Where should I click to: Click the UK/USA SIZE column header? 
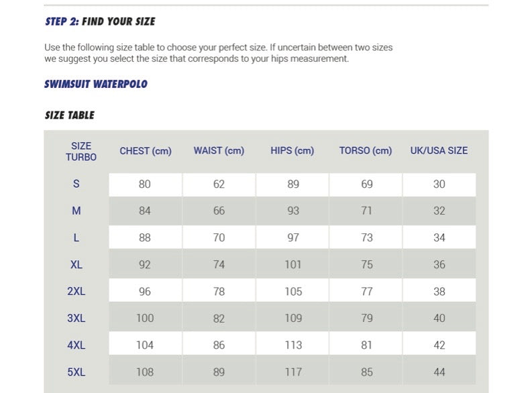tap(439, 151)
